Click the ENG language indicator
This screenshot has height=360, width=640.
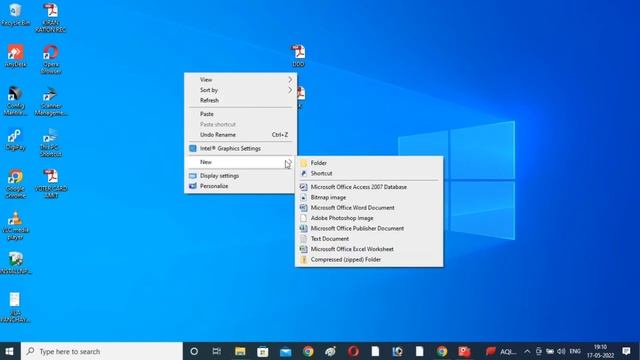(x=575, y=351)
